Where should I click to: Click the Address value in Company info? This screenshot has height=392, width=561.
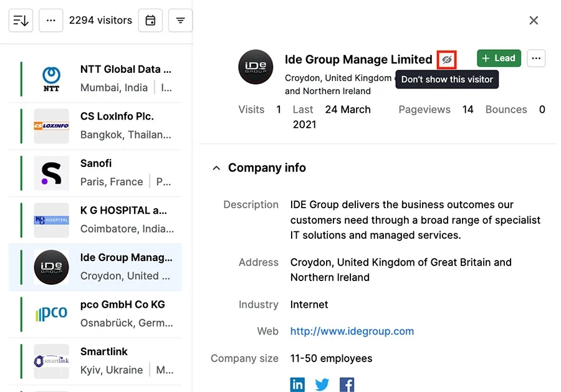click(401, 270)
